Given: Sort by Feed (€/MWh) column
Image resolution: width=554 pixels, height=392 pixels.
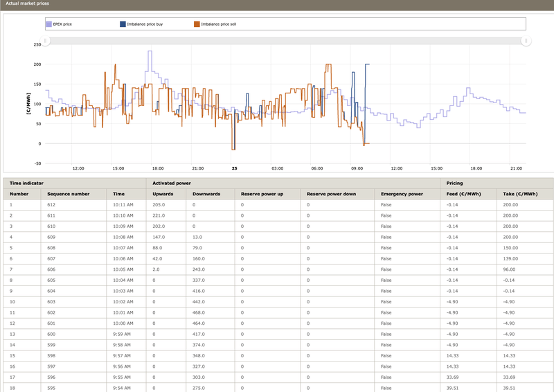Looking at the screenshot, I should (462, 194).
